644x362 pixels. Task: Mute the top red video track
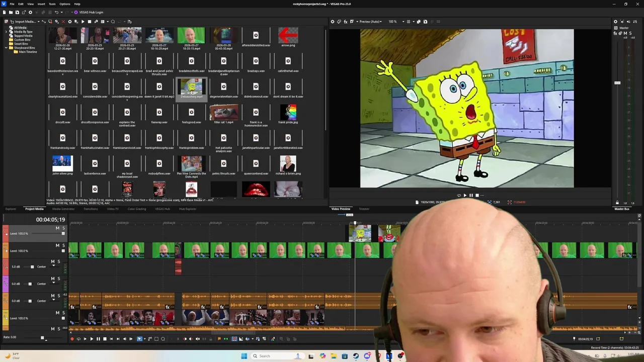tap(57, 228)
